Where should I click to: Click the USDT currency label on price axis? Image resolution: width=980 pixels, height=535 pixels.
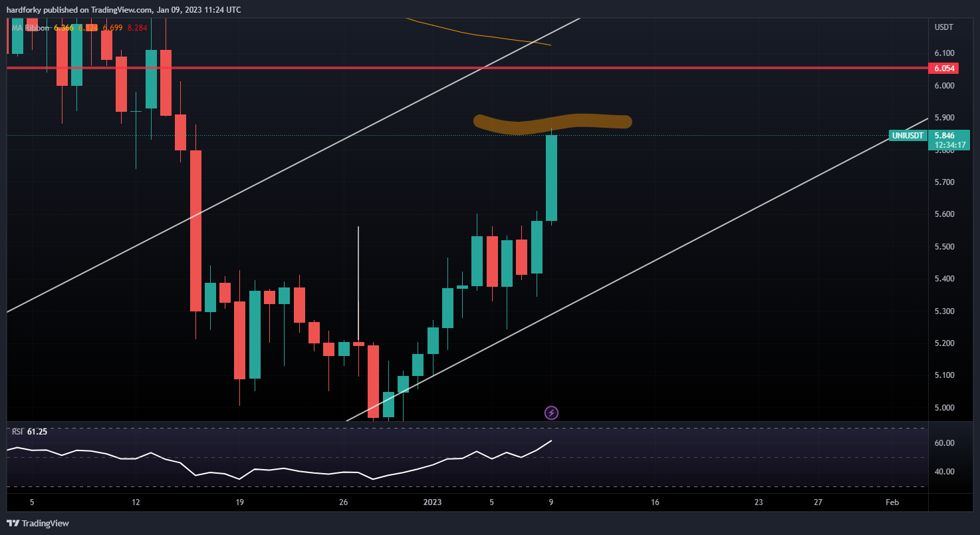coord(943,27)
